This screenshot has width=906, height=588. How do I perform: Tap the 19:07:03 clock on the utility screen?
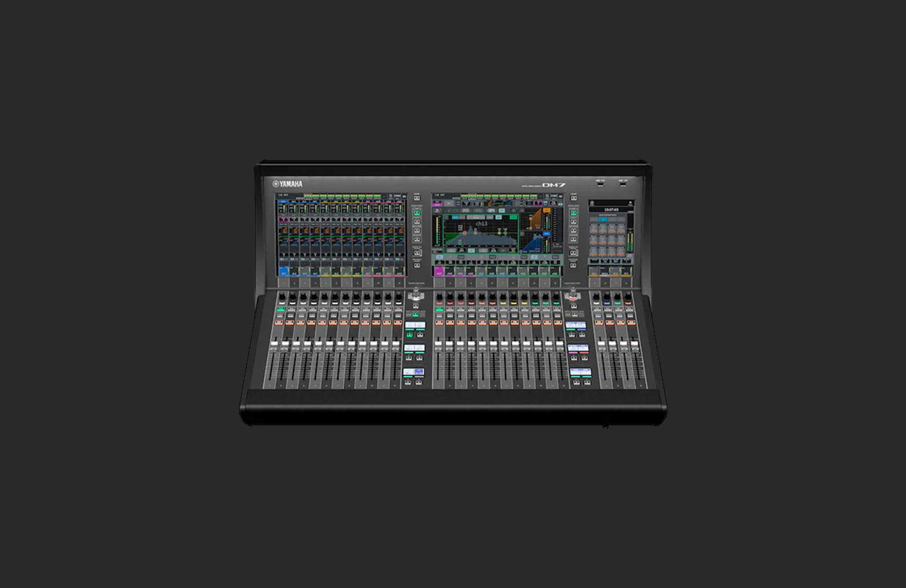(x=611, y=209)
